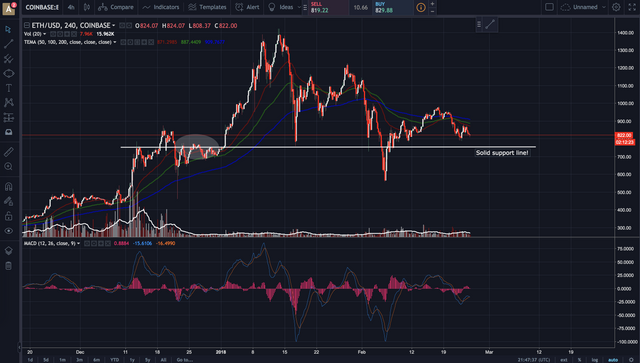Open the Indicators menu
This screenshot has width=640, height=363.
(161, 7)
